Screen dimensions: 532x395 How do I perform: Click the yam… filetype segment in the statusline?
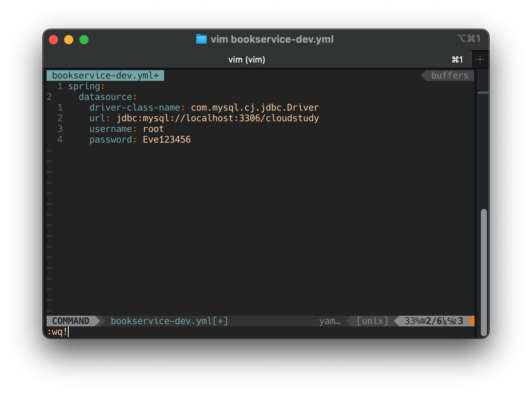(x=330, y=321)
